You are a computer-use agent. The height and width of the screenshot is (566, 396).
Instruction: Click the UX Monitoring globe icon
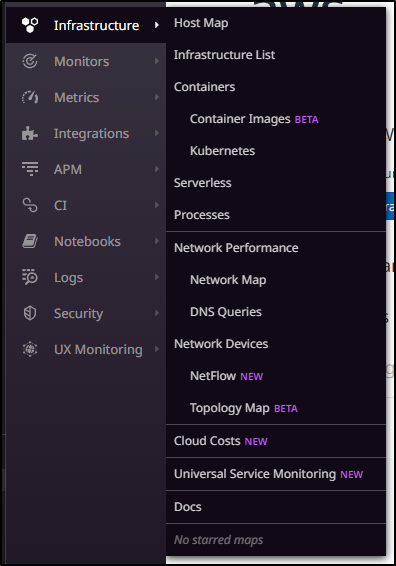click(x=30, y=349)
